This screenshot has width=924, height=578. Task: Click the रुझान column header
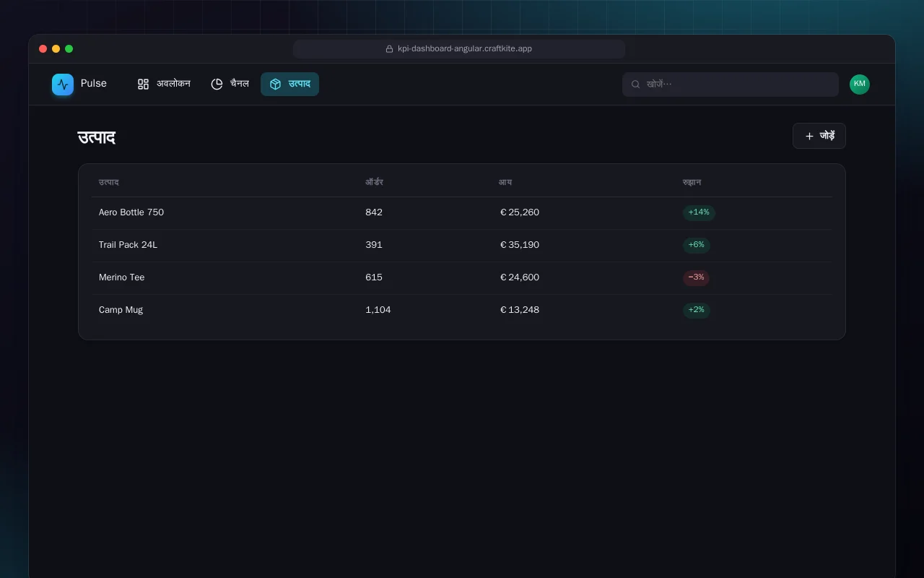click(692, 182)
